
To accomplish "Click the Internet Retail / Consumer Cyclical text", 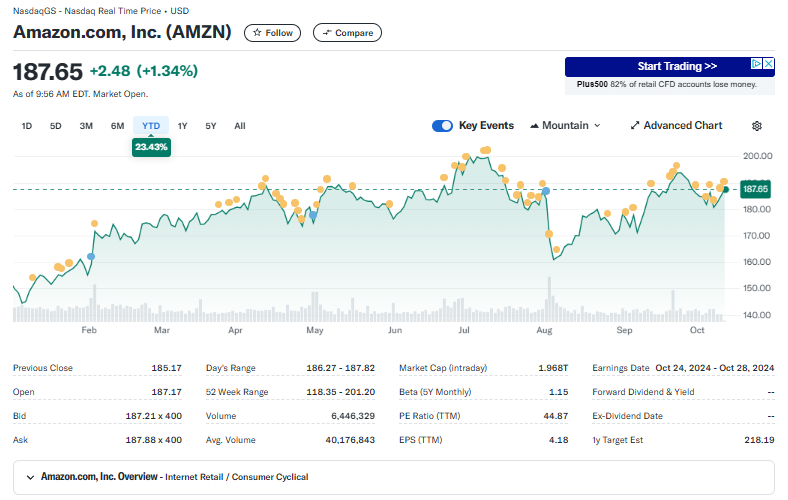I will point(237,477).
